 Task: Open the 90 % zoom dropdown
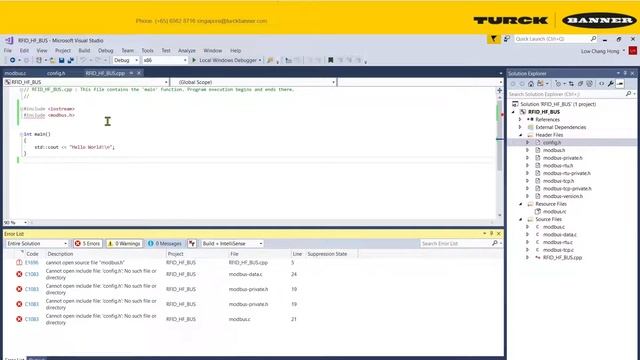pyautogui.click(x=16, y=222)
